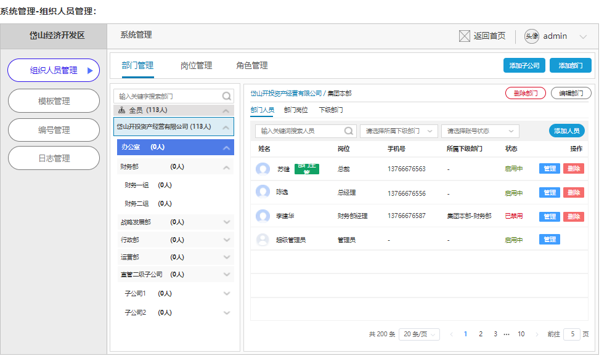Expand the 战略发展部 department chevron
Screen dimensions: 607x364
pos(227,222)
